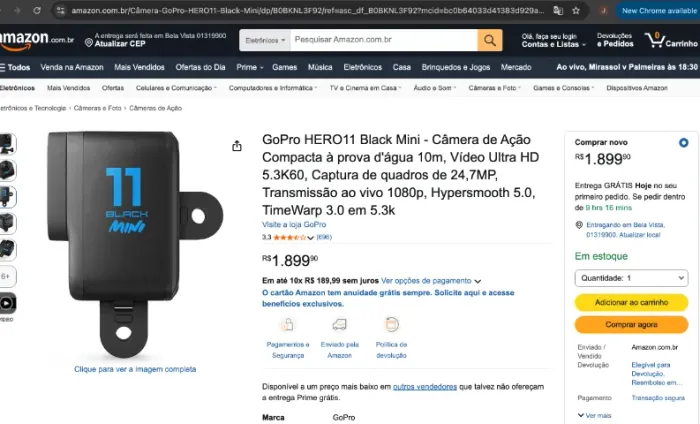Image resolution: width=700 pixels, height=424 pixels.
Task: Expand Celulares e Comunicação subnav dropdown
Action: 176,88
